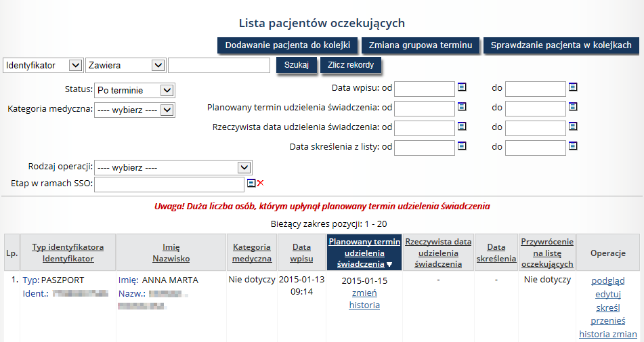The image size is (644, 342).
Task: Sort by Rzeczywista data udzielenia świadczenia header
Action: coord(438,253)
